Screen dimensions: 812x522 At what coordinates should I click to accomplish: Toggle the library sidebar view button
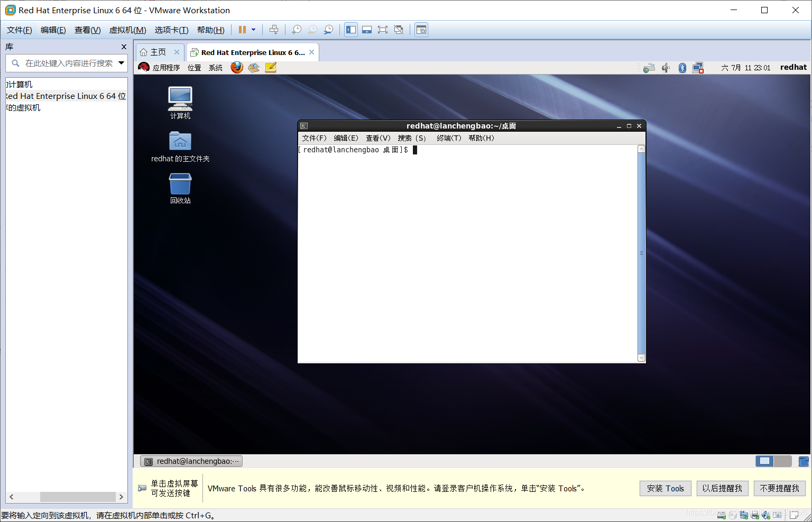[351, 30]
